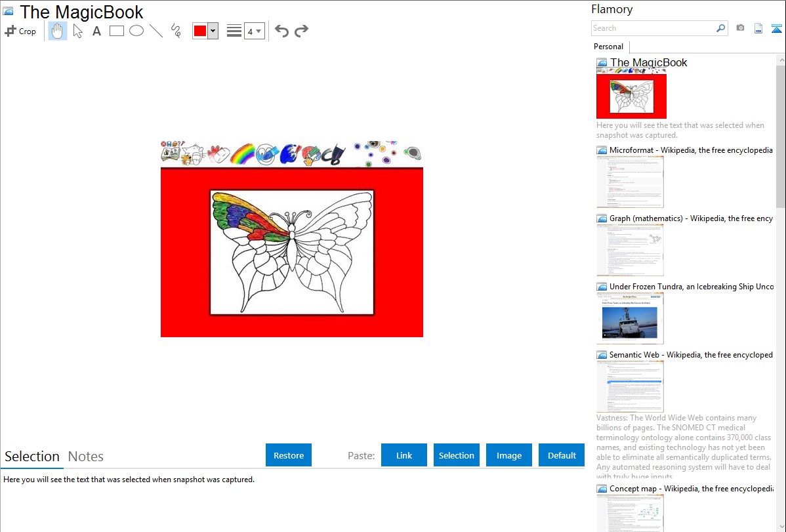Select the Ellipse shape tool
The image size is (786, 532).
(136, 31)
